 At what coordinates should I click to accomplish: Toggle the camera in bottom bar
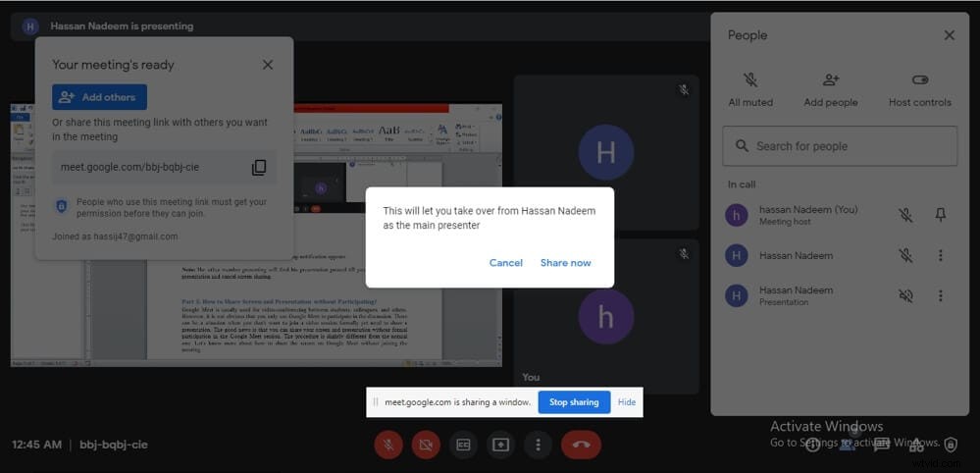tap(426, 445)
